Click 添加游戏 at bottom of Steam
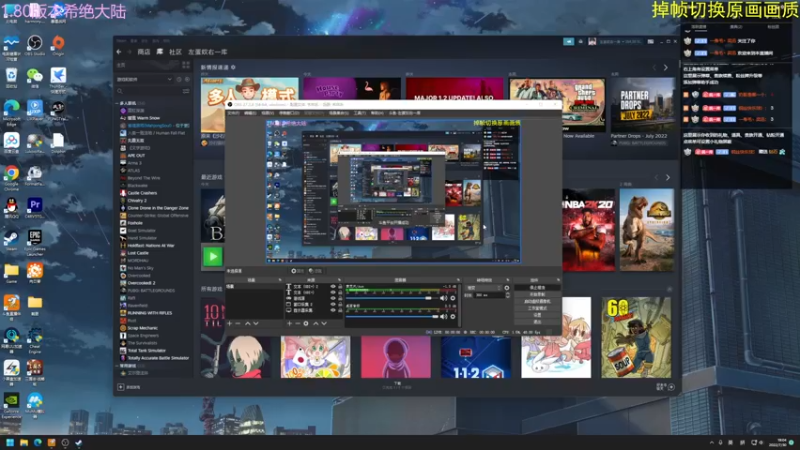Viewport: 800px width, 450px height. pyautogui.click(x=130, y=387)
